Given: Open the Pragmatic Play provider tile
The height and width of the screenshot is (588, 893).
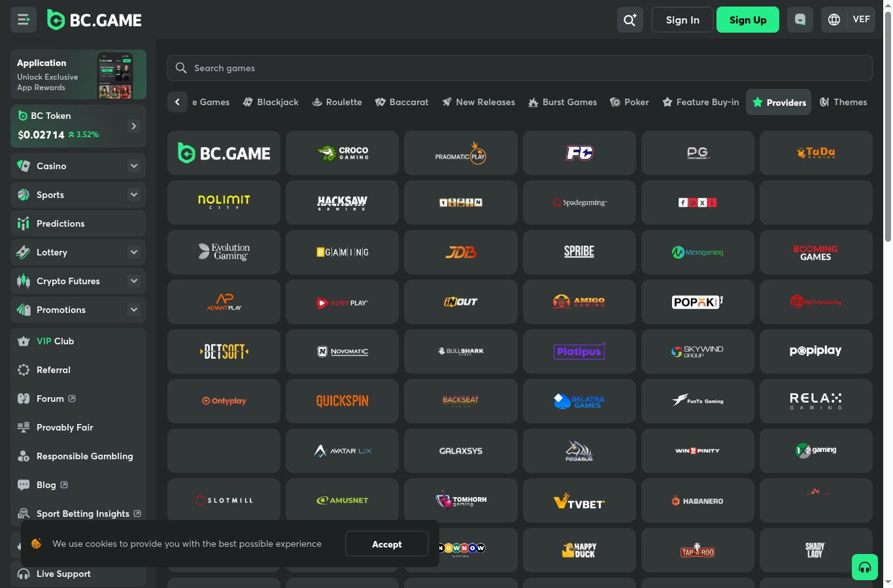Looking at the screenshot, I should point(461,153).
